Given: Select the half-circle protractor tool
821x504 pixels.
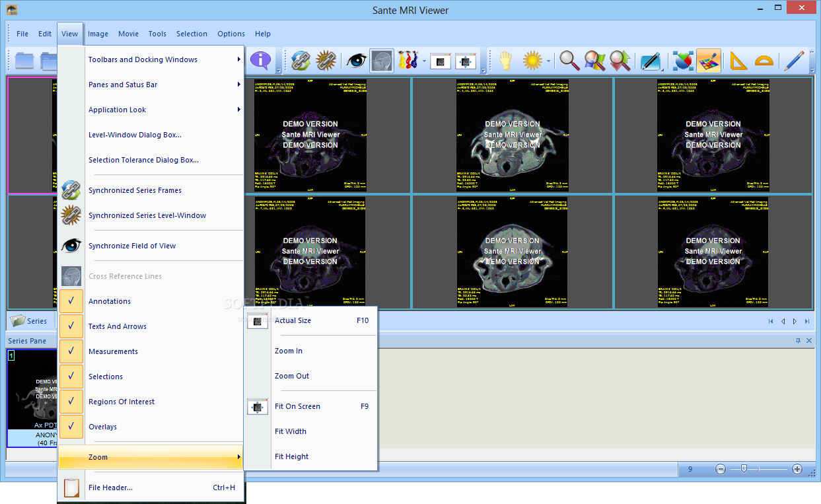Looking at the screenshot, I should click(x=764, y=61).
